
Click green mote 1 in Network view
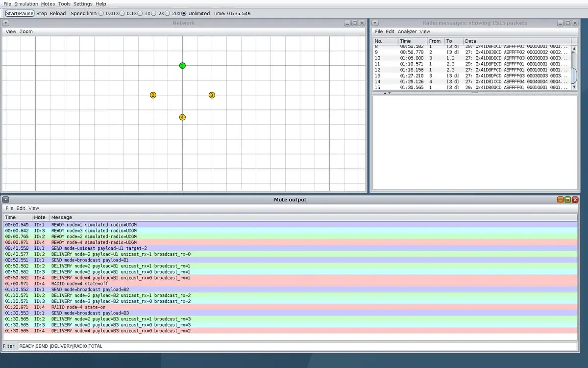[x=182, y=66]
